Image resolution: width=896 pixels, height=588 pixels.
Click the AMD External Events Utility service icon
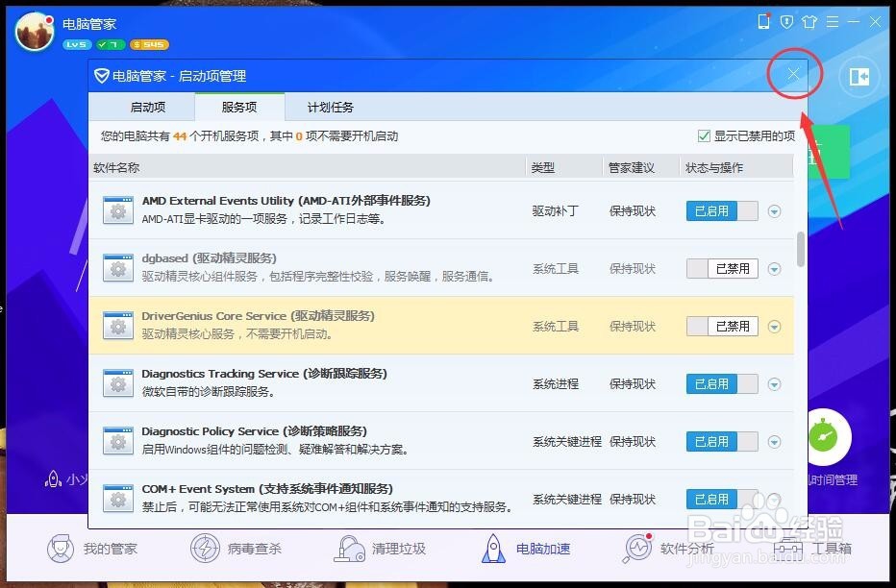click(x=117, y=210)
